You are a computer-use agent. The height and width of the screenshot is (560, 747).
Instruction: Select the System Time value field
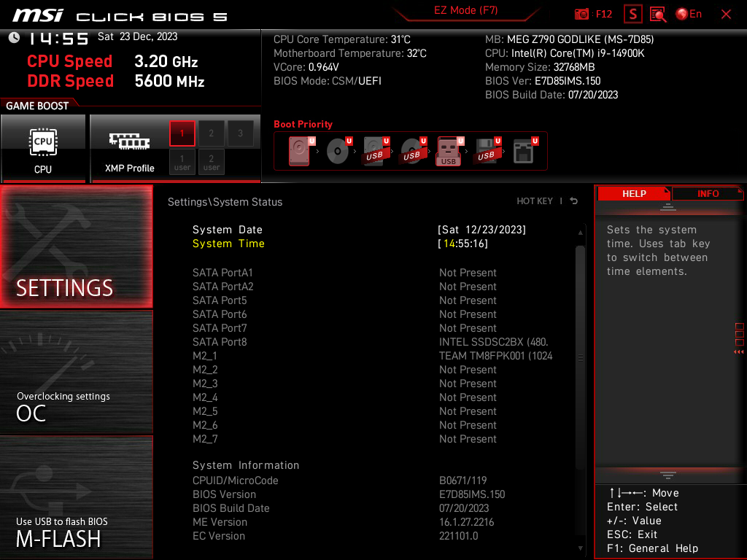[462, 244]
